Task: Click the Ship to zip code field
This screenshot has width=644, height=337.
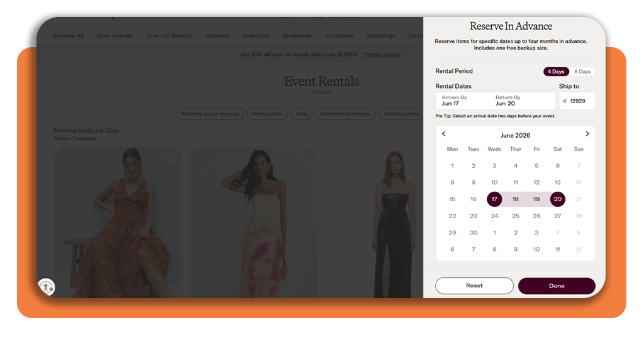Action: [x=581, y=101]
